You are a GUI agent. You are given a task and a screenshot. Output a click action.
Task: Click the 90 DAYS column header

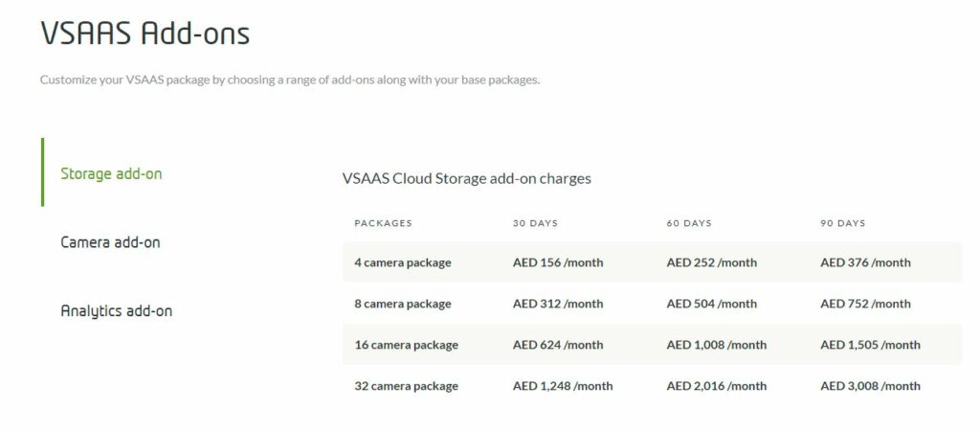pos(842,223)
